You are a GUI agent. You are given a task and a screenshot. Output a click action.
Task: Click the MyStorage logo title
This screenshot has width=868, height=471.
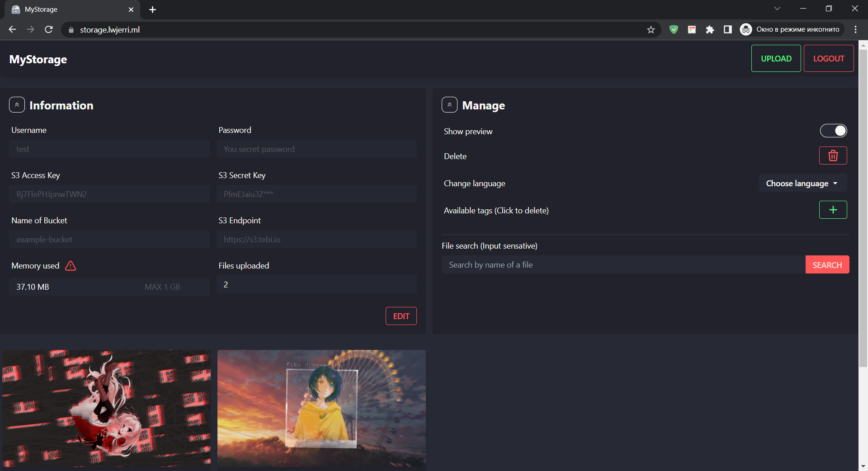click(x=38, y=59)
